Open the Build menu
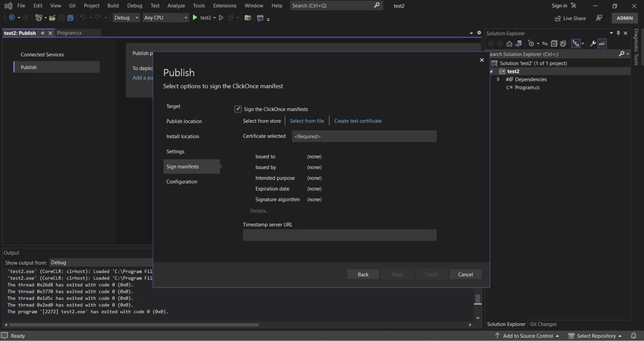 click(x=113, y=5)
